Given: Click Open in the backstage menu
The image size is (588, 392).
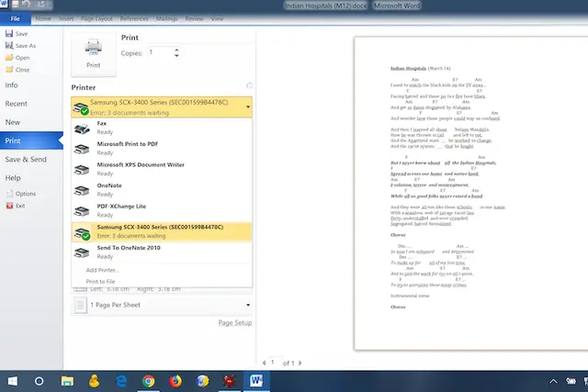Looking at the screenshot, I should tap(17, 58).
